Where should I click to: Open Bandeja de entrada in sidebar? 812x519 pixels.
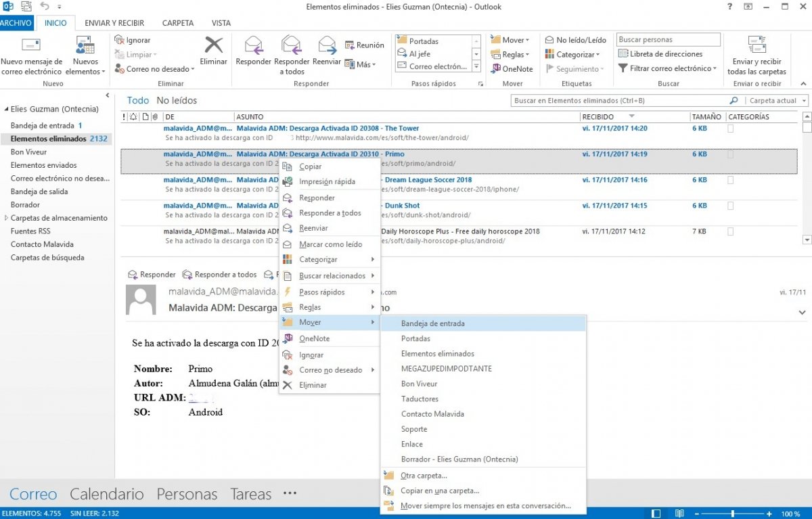coord(42,126)
